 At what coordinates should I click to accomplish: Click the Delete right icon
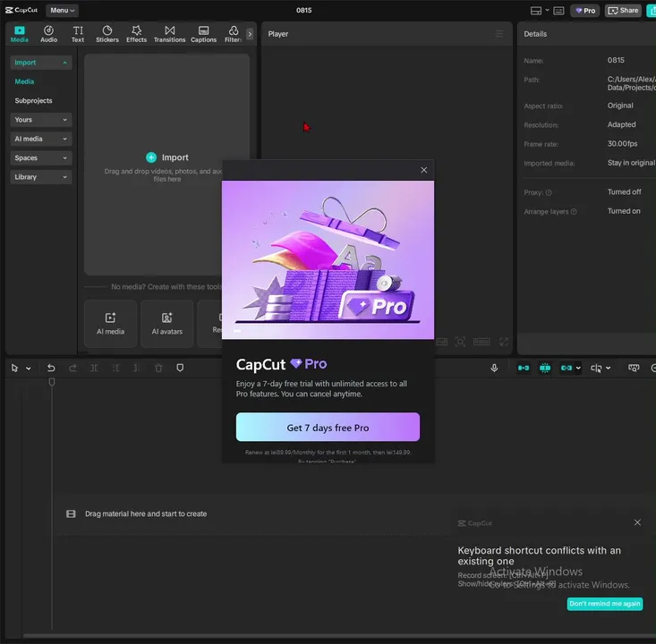coord(136,368)
